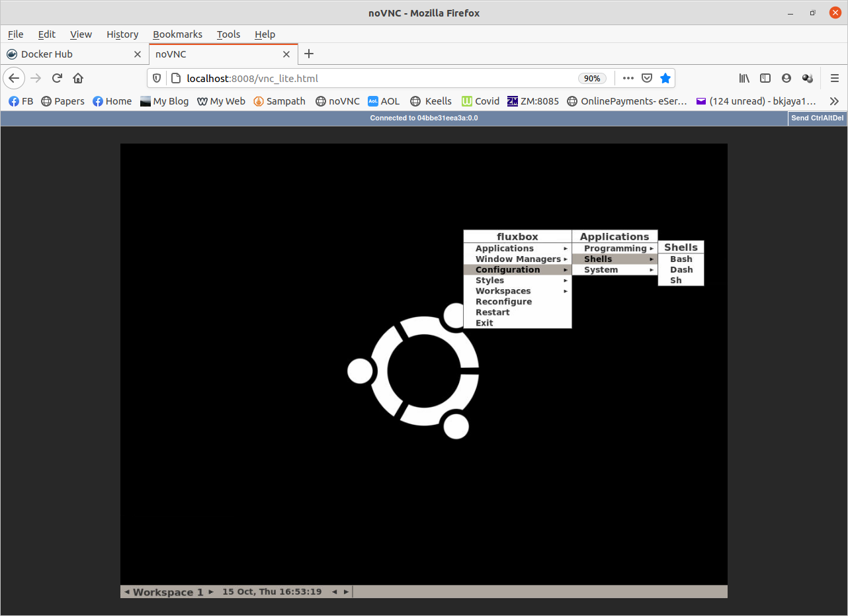
Task: Select Restart in fluxbox menu
Action: pos(517,312)
